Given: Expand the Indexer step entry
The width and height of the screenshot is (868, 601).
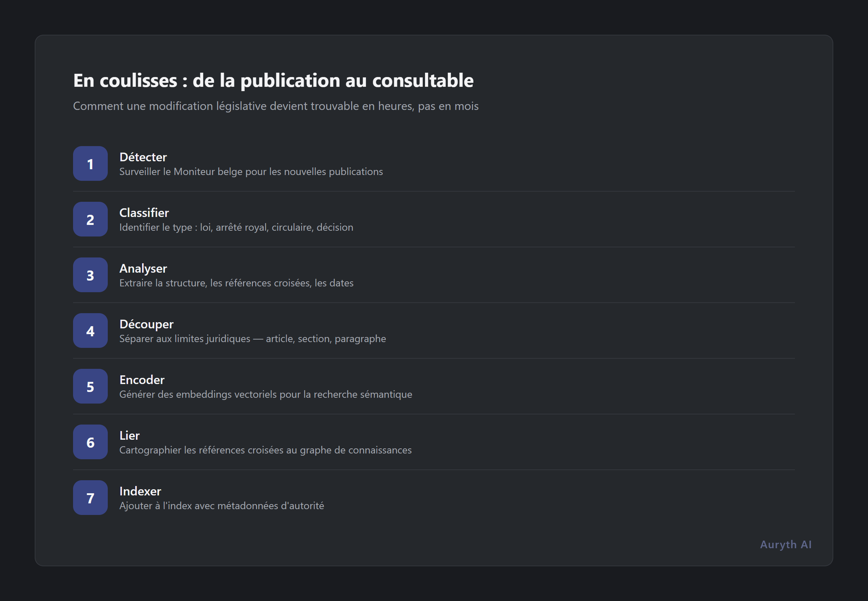Looking at the screenshot, I should [140, 491].
